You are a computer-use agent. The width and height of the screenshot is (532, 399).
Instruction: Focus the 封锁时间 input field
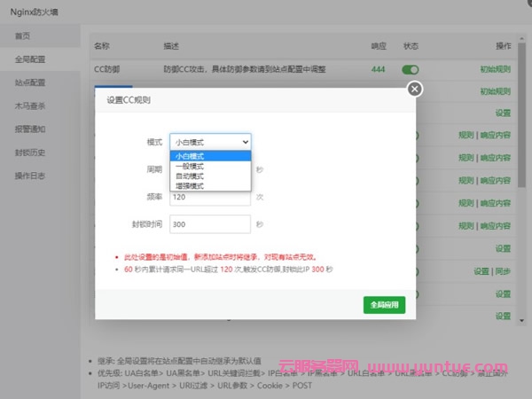(x=211, y=224)
